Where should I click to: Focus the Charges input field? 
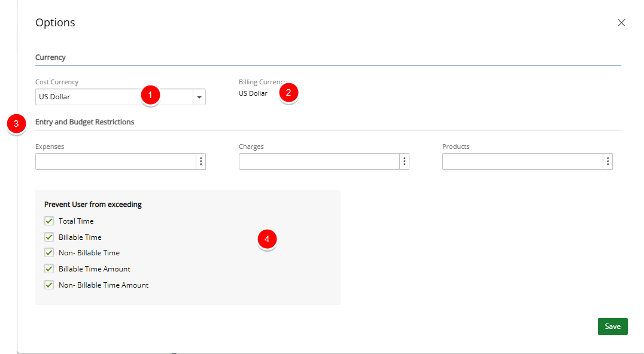(319, 161)
